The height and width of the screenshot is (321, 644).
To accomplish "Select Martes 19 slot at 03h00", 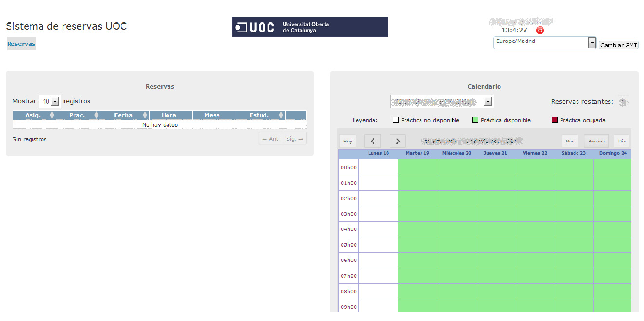I will (x=417, y=214).
